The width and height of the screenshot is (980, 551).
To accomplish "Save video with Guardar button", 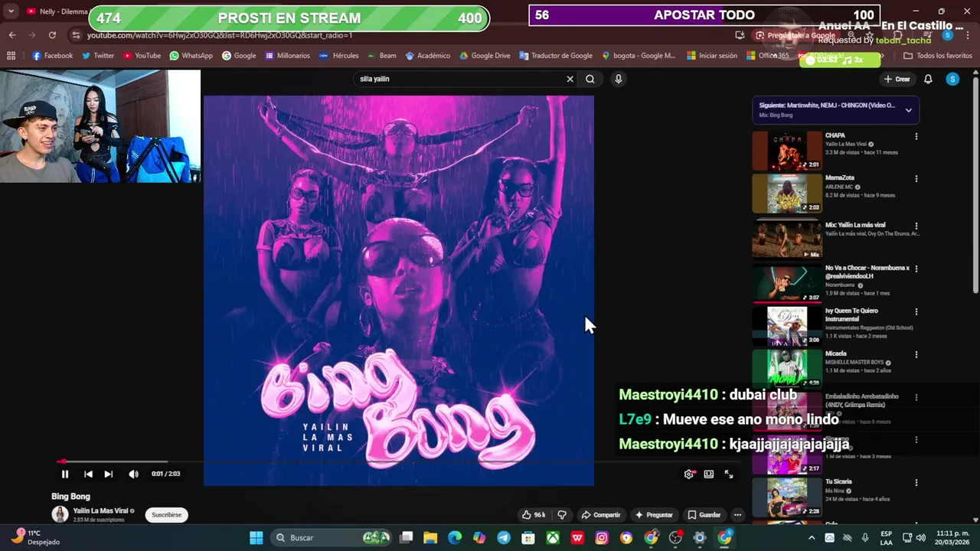I will click(x=704, y=515).
